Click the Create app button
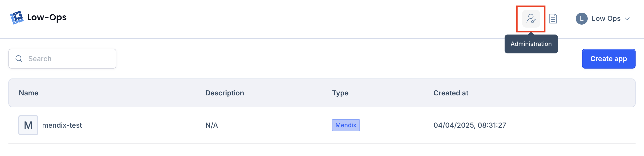This screenshot has width=644, height=156. pos(609,59)
